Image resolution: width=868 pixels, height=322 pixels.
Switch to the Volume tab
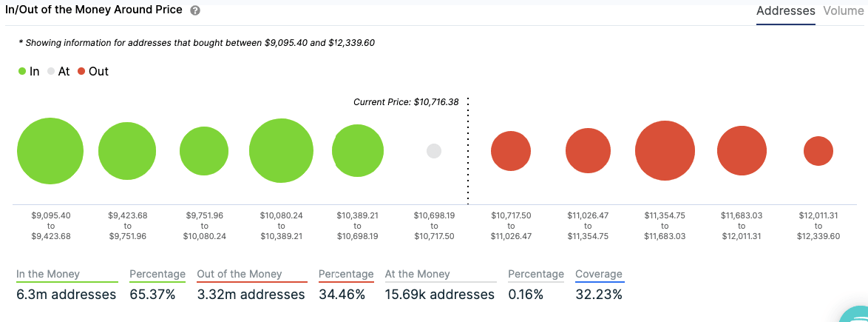tap(843, 11)
